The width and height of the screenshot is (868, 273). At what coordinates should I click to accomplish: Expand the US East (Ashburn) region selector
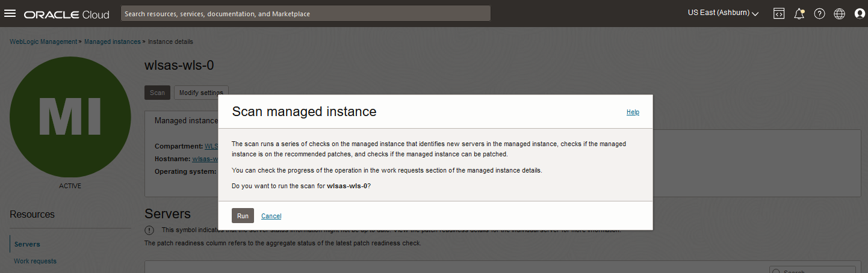coord(723,13)
